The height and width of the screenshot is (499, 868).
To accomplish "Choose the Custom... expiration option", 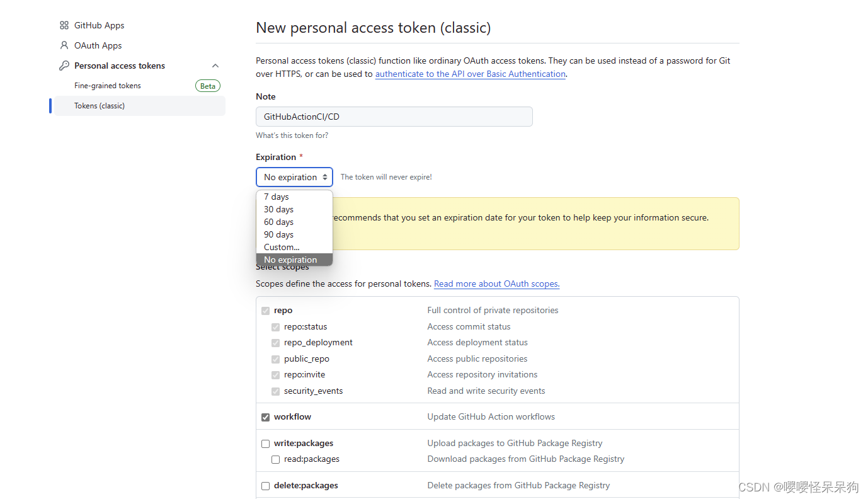I will 280,247.
